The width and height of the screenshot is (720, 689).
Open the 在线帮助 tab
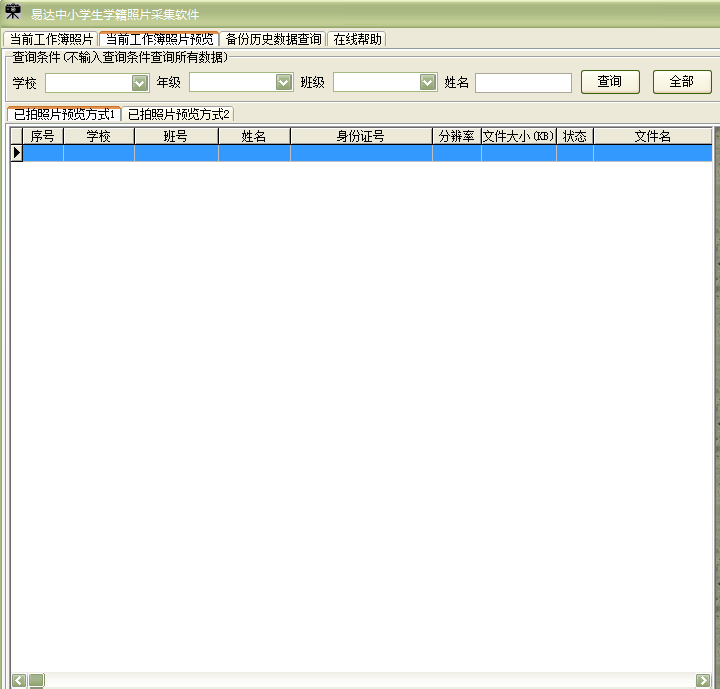tap(357, 39)
